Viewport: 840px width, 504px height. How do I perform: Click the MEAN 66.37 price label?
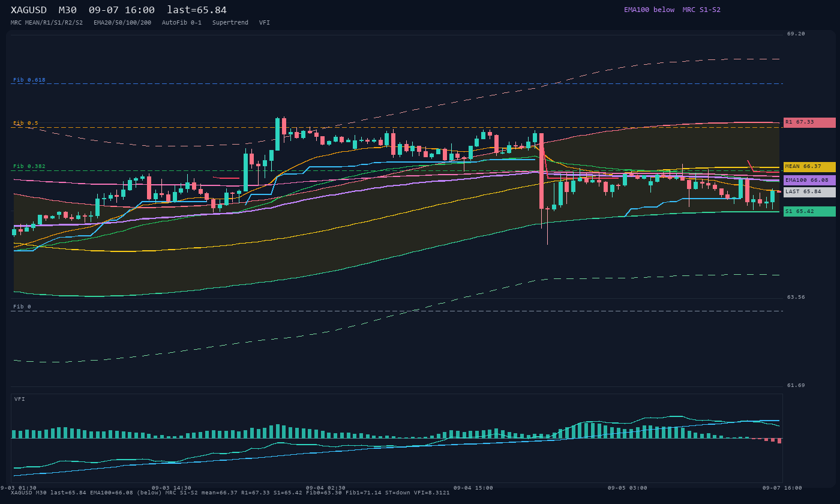point(809,167)
